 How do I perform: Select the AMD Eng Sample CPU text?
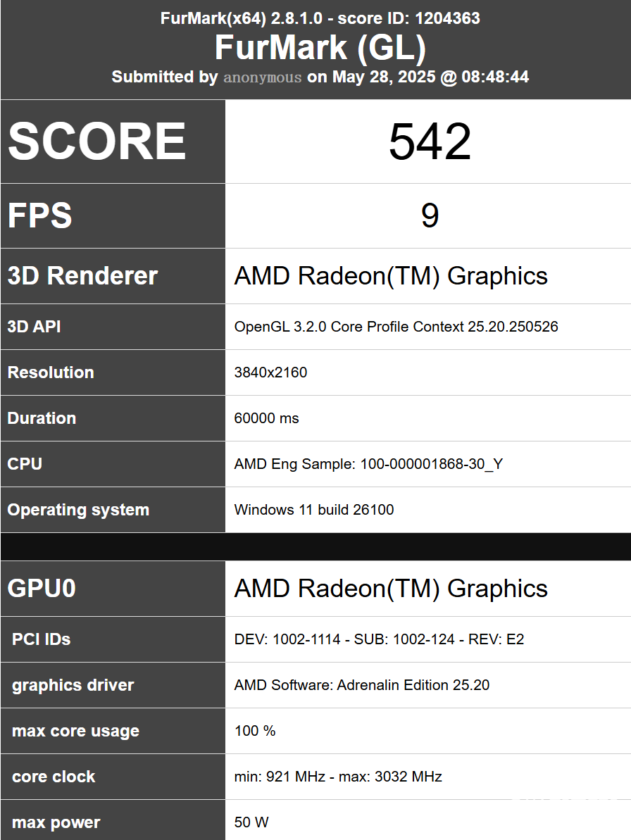(368, 464)
